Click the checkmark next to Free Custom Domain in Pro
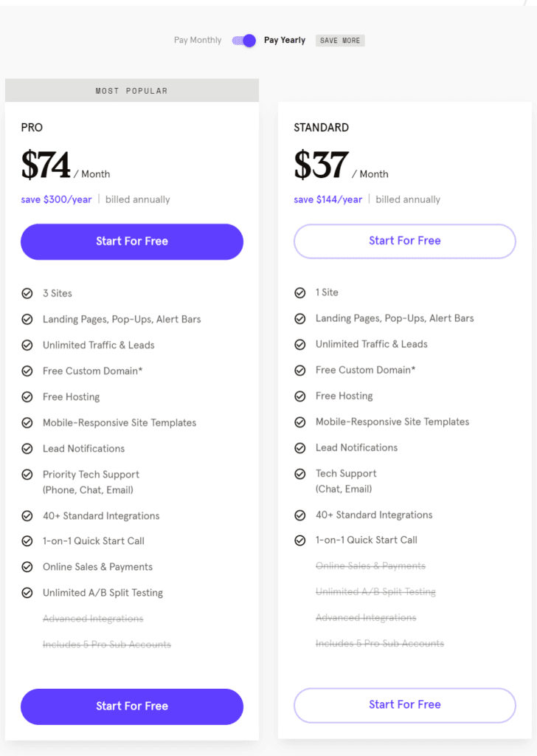Screen dimensions: 537x756 tap(27, 371)
